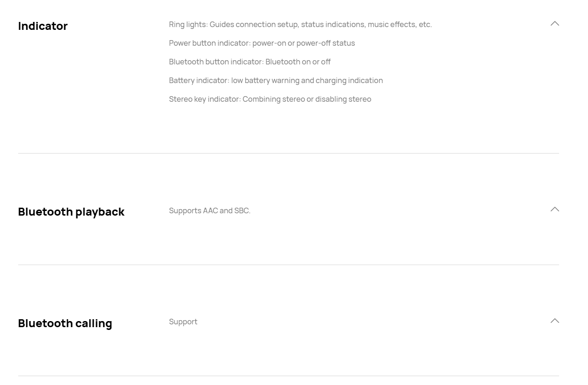Click 'music effects, etc.' description text
588x385 pixels.
click(400, 24)
